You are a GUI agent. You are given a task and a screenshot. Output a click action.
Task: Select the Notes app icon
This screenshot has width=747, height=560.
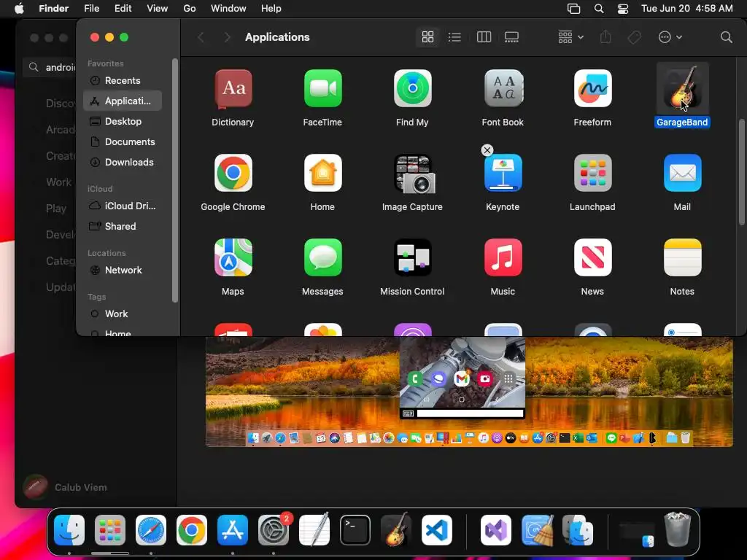[682, 257]
